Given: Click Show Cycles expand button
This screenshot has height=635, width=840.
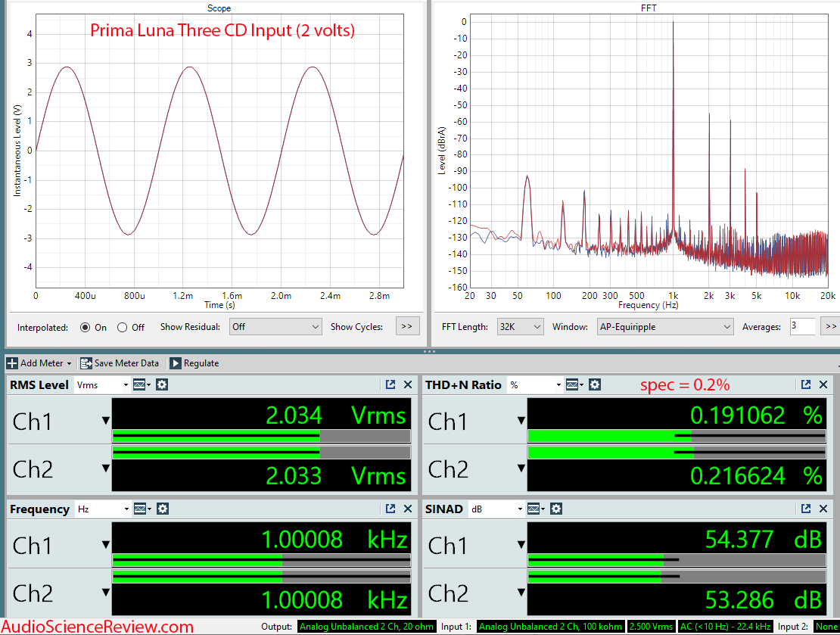Looking at the screenshot, I should pos(407,326).
